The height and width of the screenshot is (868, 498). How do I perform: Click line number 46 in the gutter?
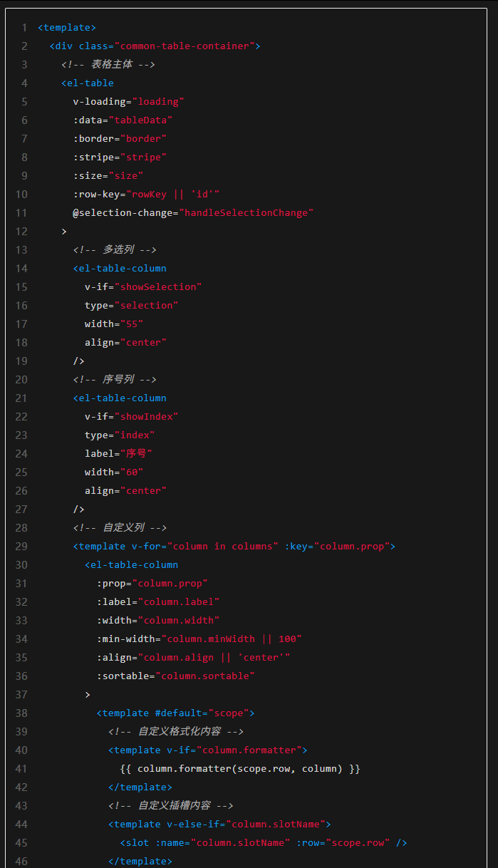click(x=21, y=862)
